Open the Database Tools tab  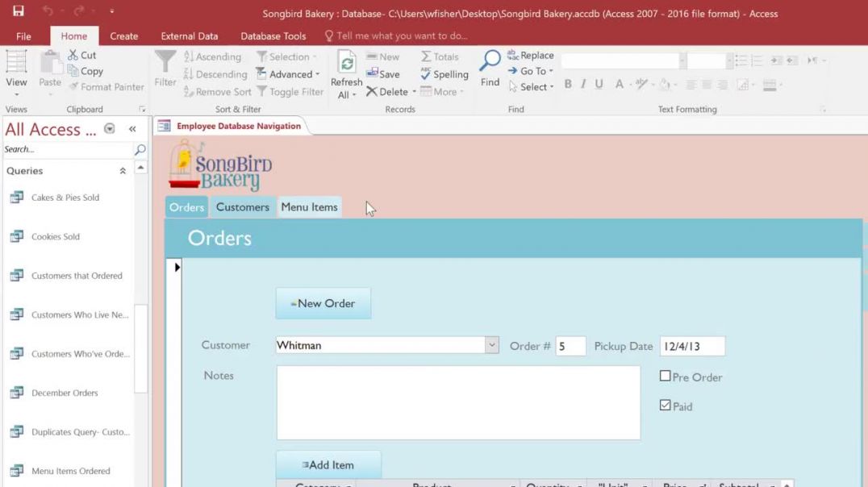pyautogui.click(x=273, y=36)
